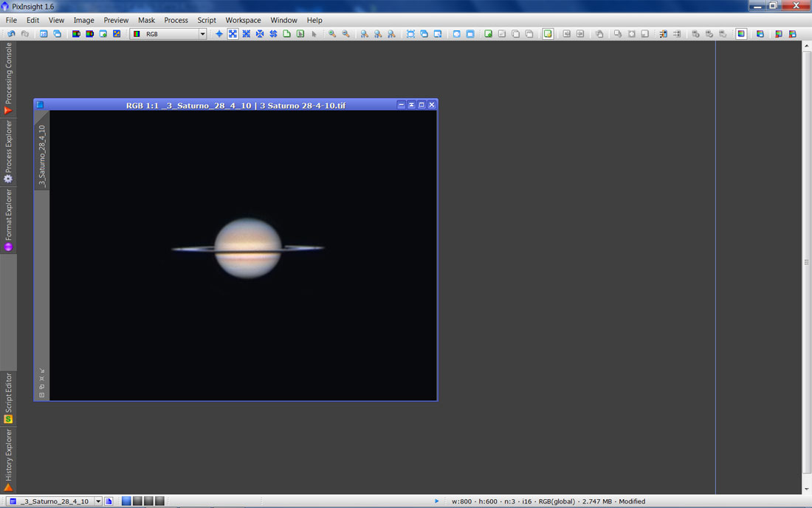Click the Zoom Out magnifier icon
Screen dimensions: 812x508
(x=345, y=34)
